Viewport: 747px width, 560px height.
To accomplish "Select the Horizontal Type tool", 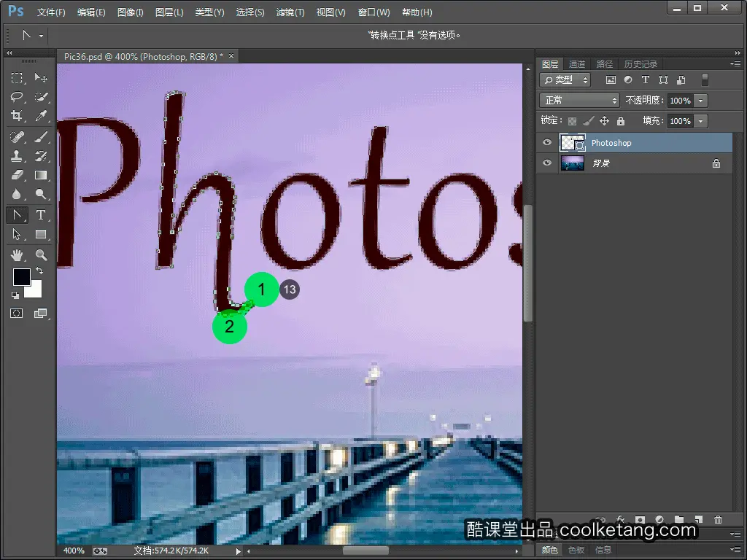I will pos(41,215).
